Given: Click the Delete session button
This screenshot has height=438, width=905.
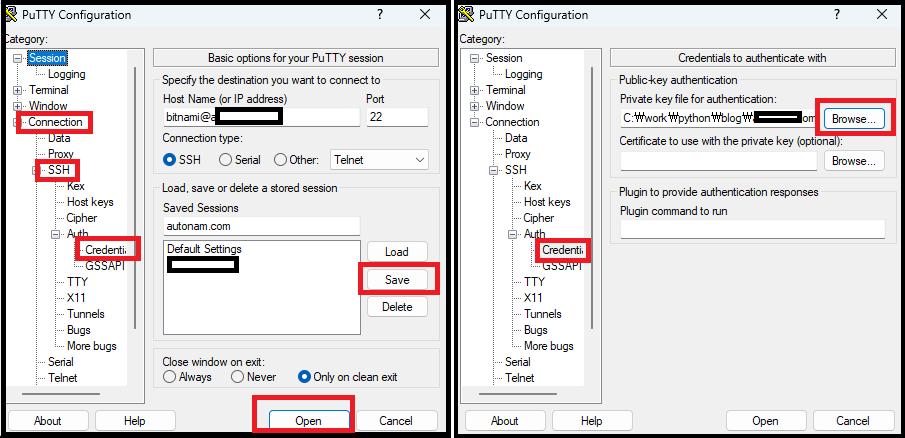Looking at the screenshot, I should (397, 307).
